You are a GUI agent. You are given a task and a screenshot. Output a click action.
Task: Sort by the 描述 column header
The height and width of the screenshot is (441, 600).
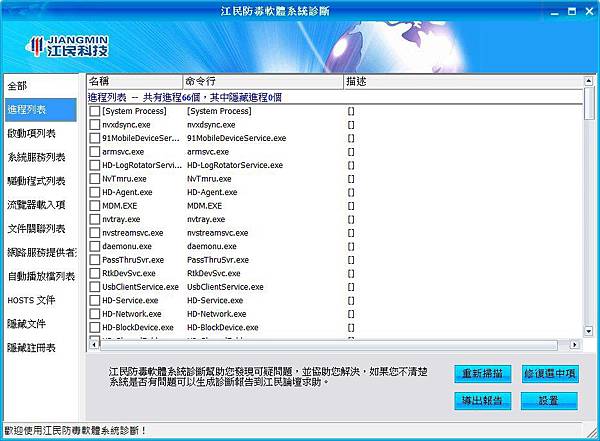tap(463, 82)
